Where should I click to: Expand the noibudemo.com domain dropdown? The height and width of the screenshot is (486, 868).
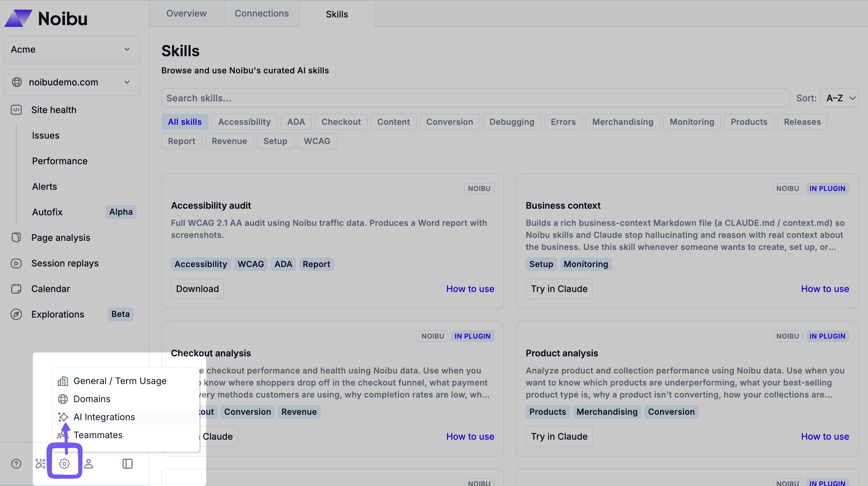[x=72, y=82]
